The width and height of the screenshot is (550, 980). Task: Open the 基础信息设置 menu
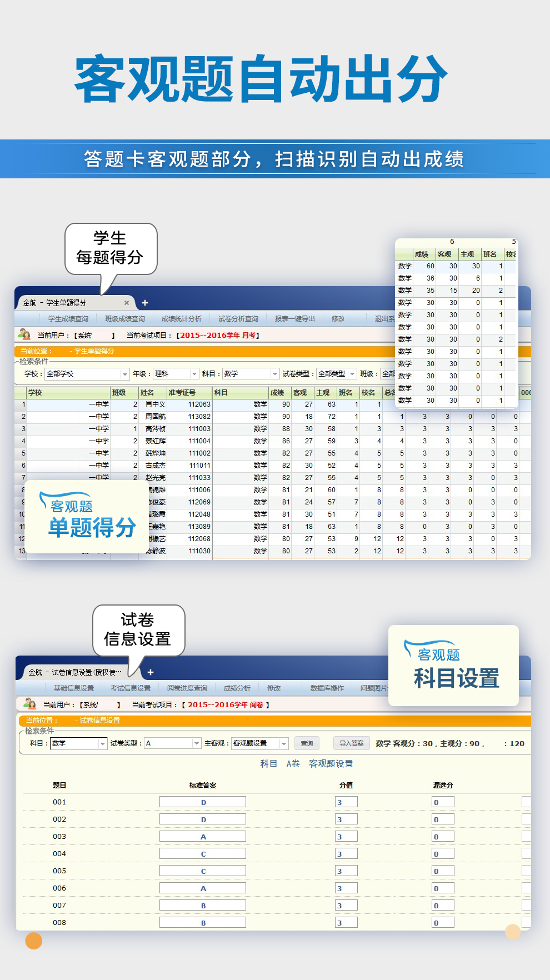(74, 688)
